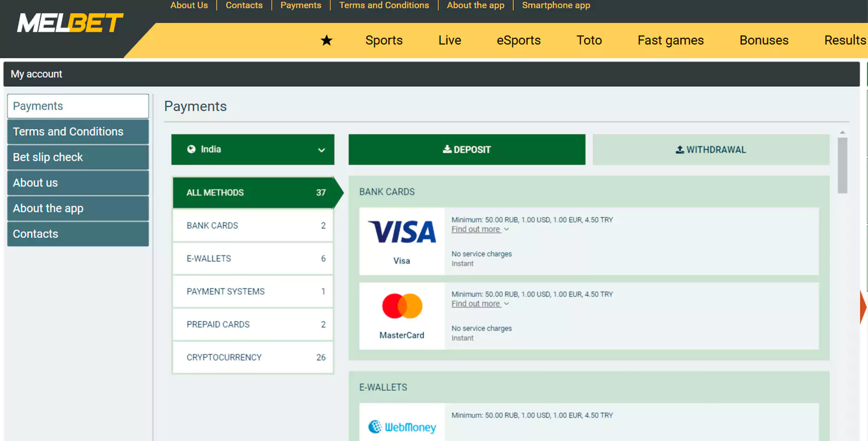The width and height of the screenshot is (868, 441).
Task: Filter by Bank Cards
Action: point(253,226)
